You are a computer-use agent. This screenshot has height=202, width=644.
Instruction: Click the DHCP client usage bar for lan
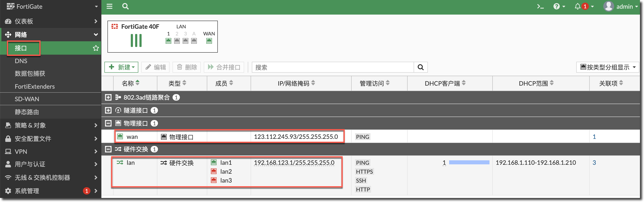click(x=469, y=163)
